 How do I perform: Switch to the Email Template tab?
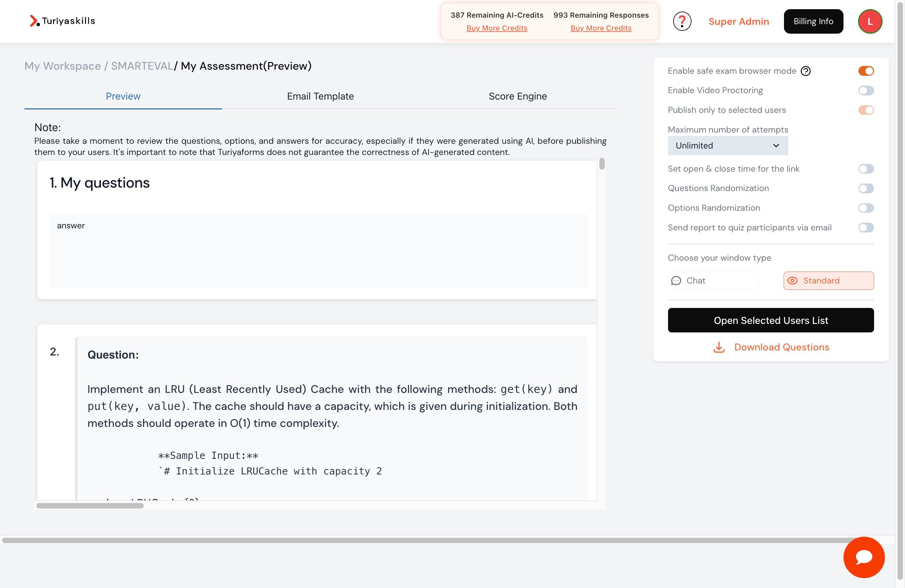click(x=320, y=96)
